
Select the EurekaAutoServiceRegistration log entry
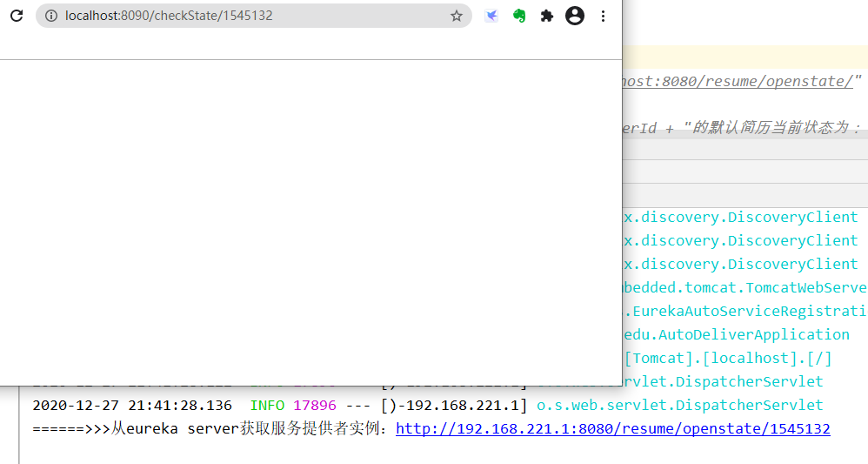point(745,311)
